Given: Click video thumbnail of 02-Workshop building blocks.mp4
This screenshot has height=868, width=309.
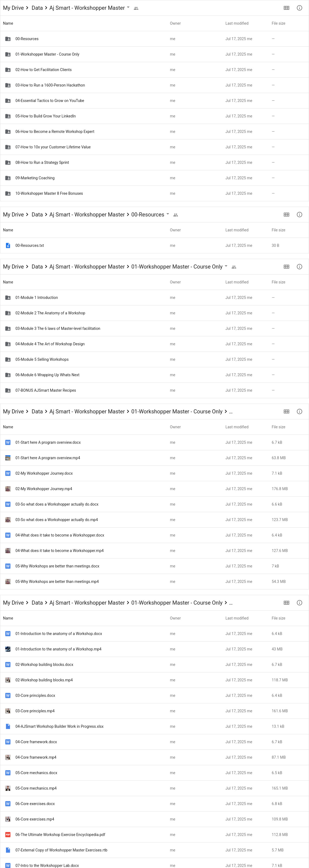Looking at the screenshot, I should pyautogui.click(x=8, y=680).
